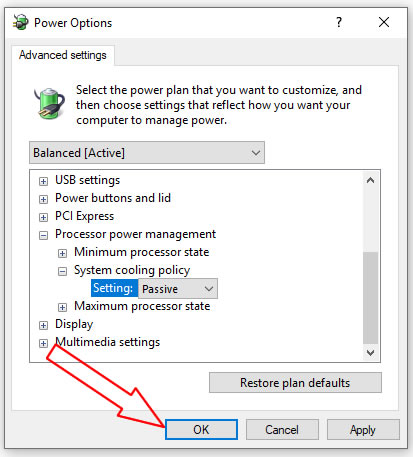Click the battery plug illustration icon

click(49, 103)
